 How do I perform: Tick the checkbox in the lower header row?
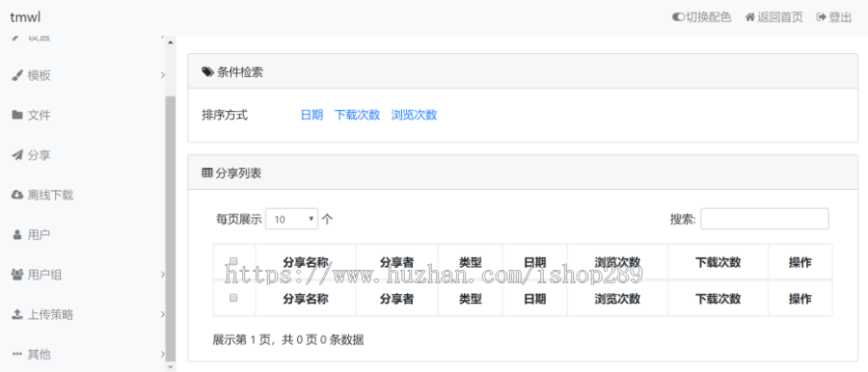[233, 297]
